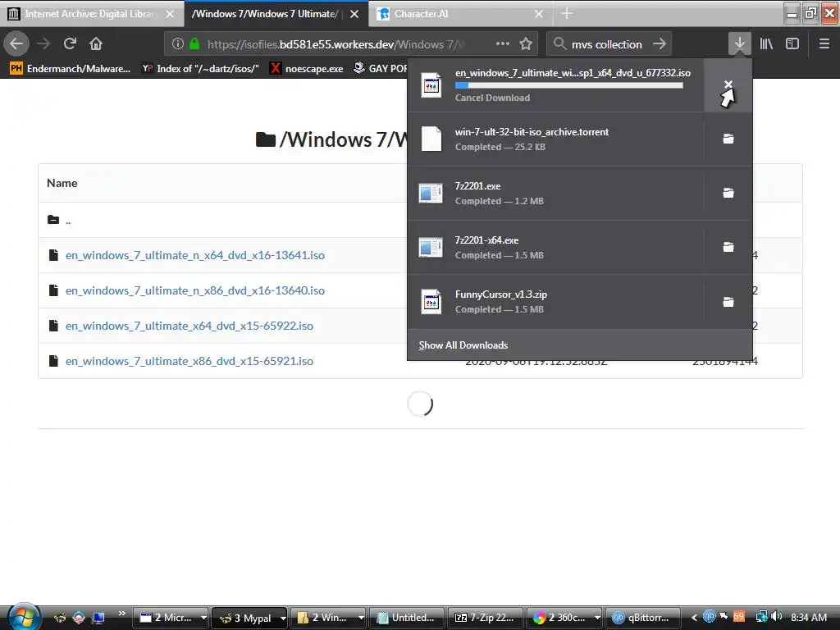Expand the quick launch chevron on taskbar
The image size is (840, 630).
pyautogui.click(x=121, y=614)
